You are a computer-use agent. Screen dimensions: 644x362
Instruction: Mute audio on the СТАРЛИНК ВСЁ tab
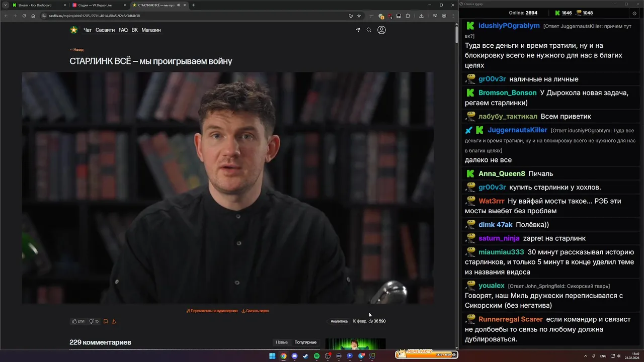tap(179, 5)
